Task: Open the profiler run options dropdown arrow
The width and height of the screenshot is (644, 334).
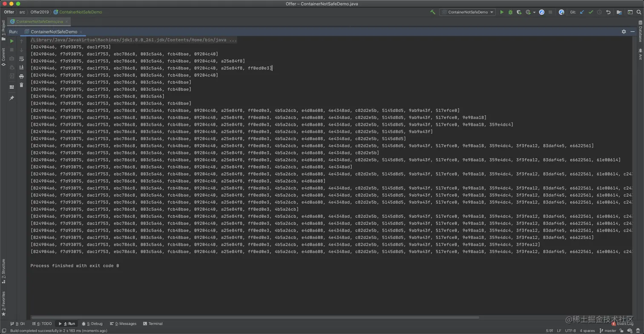Action: (534, 12)
